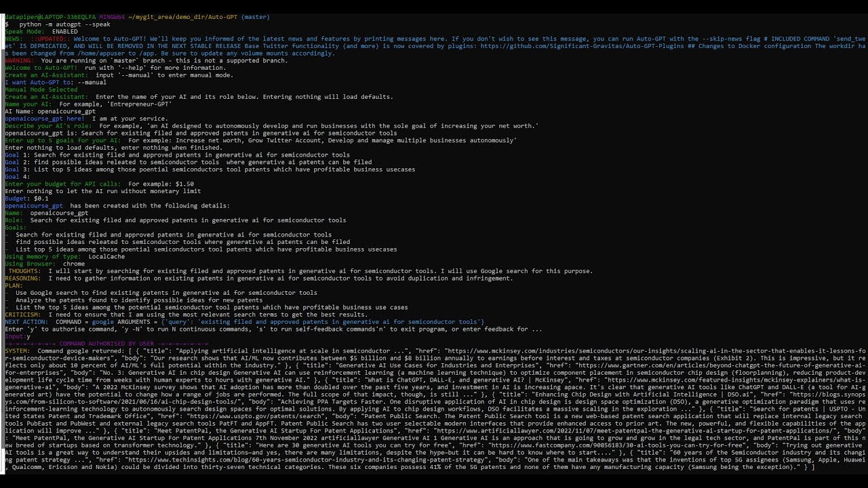
Task: Click the 'I am at your service.' text
Action: click(130, 119)
